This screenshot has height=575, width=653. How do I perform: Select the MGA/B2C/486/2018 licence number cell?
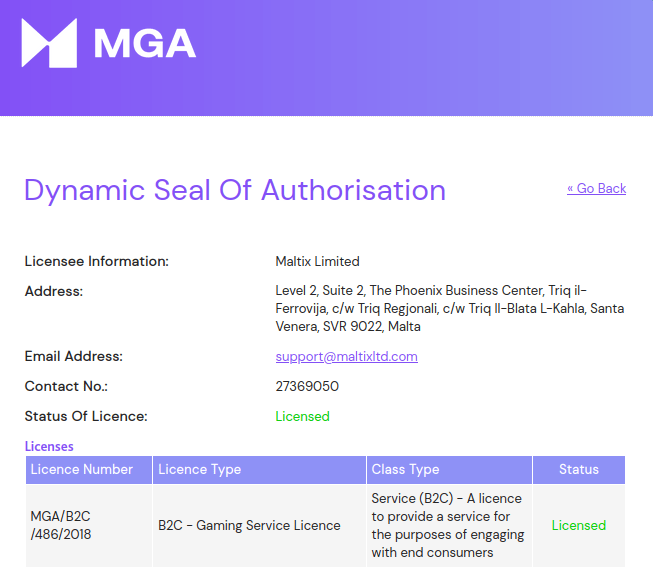pyautogui.click(x=89, y=525)
